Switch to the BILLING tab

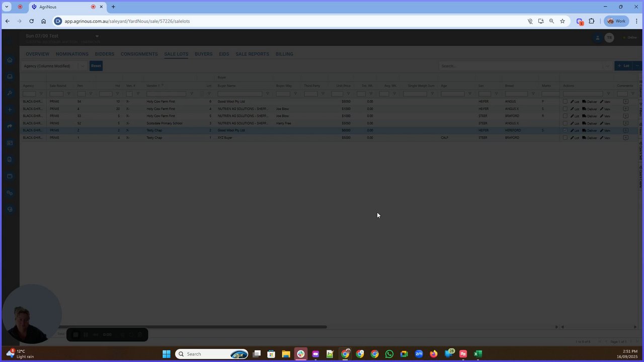pyautogui.click(x=284, y=54)
